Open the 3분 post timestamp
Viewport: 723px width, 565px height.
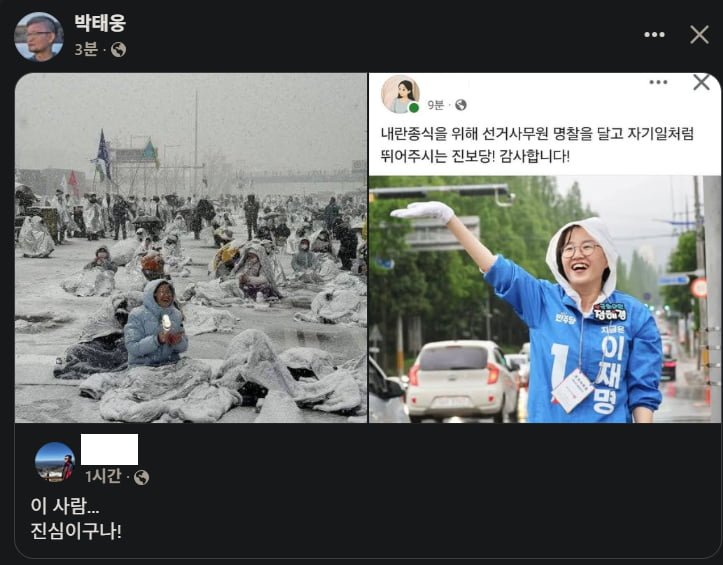coord(86,49)
